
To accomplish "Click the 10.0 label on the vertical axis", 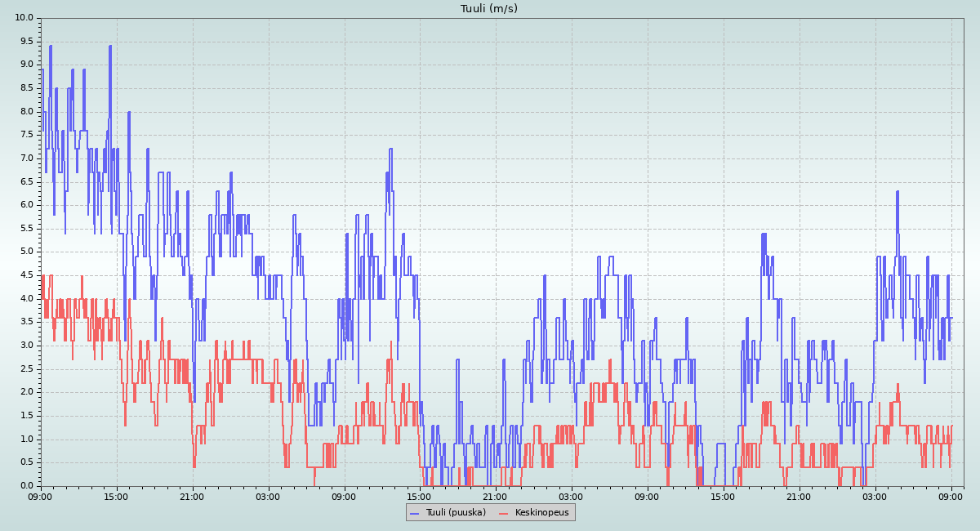I will point(24,18).
